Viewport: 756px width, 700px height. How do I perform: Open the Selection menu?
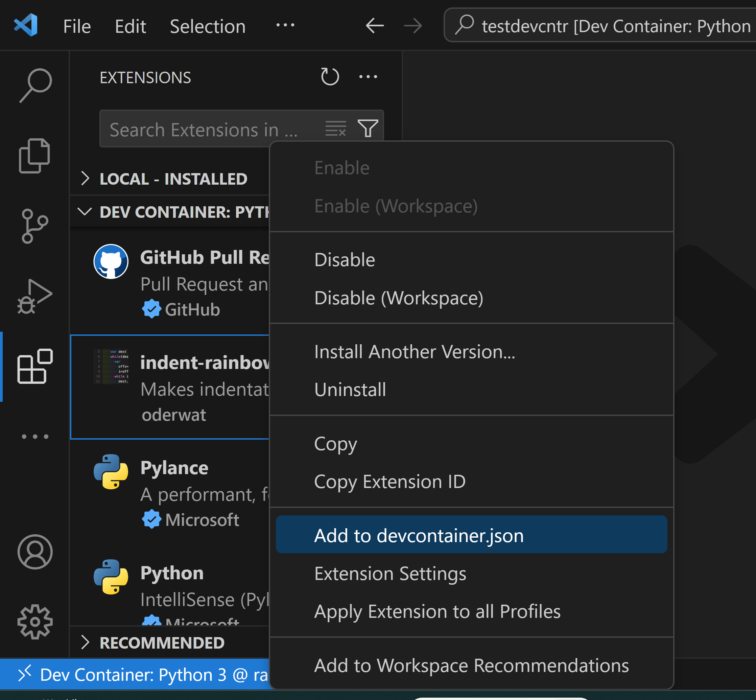(x=208, y=26)
